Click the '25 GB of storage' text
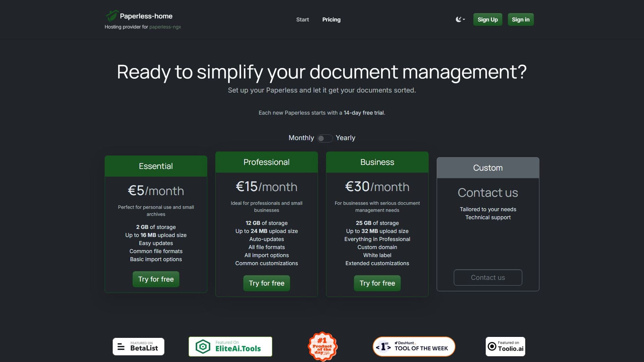Screen dimensions: 644x362 coord(377,223)
